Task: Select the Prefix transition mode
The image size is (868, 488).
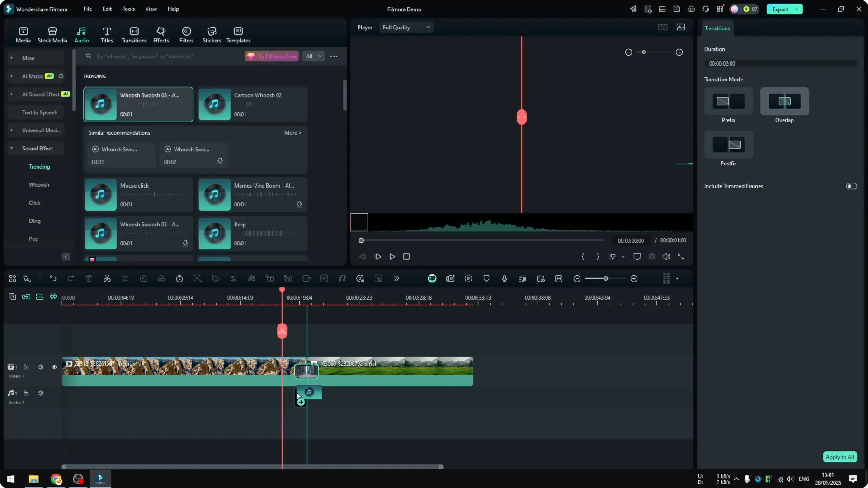Action: (x=728, y=101)
